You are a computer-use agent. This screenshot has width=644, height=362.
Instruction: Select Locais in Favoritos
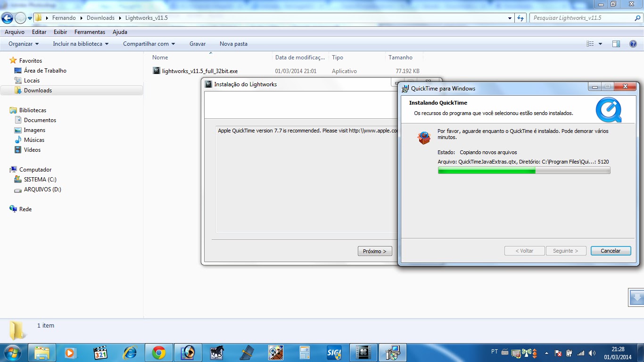pyautogui.click(x=32, y=81)
